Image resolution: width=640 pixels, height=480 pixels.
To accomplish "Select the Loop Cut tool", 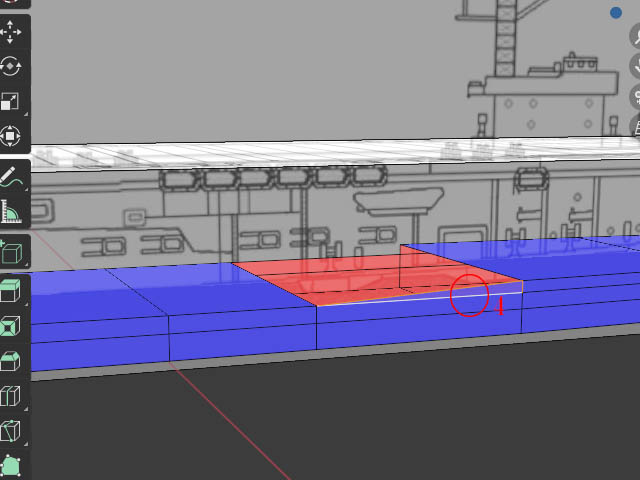I will coord(11,395).
